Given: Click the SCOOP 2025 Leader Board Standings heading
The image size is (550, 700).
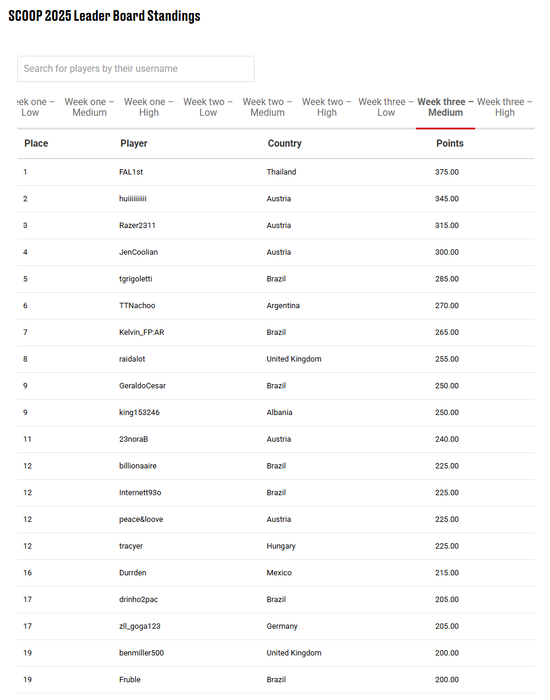Looking at the screenshot, I should (x=104, y=16).
